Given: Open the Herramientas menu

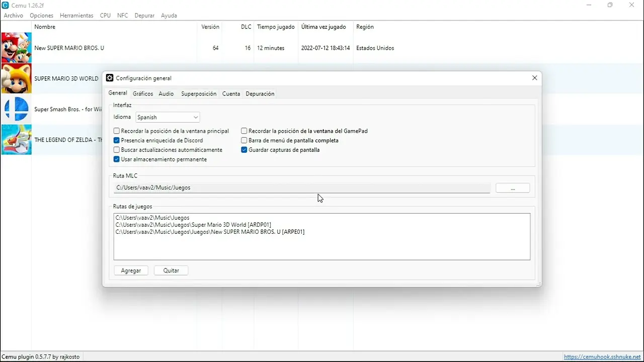Looking at the screenshot, I should 76,16.
